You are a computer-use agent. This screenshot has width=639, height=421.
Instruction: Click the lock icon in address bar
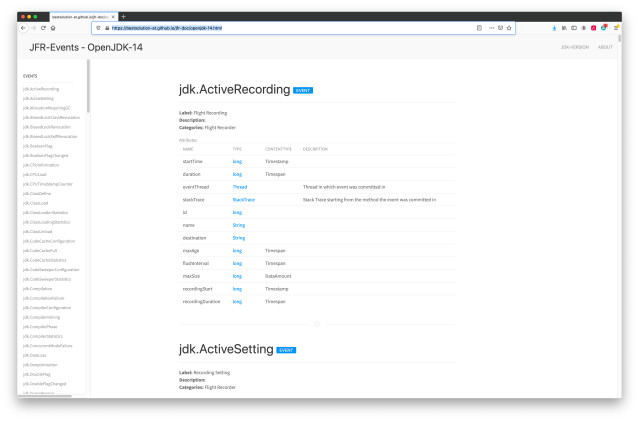coord(105,28)
